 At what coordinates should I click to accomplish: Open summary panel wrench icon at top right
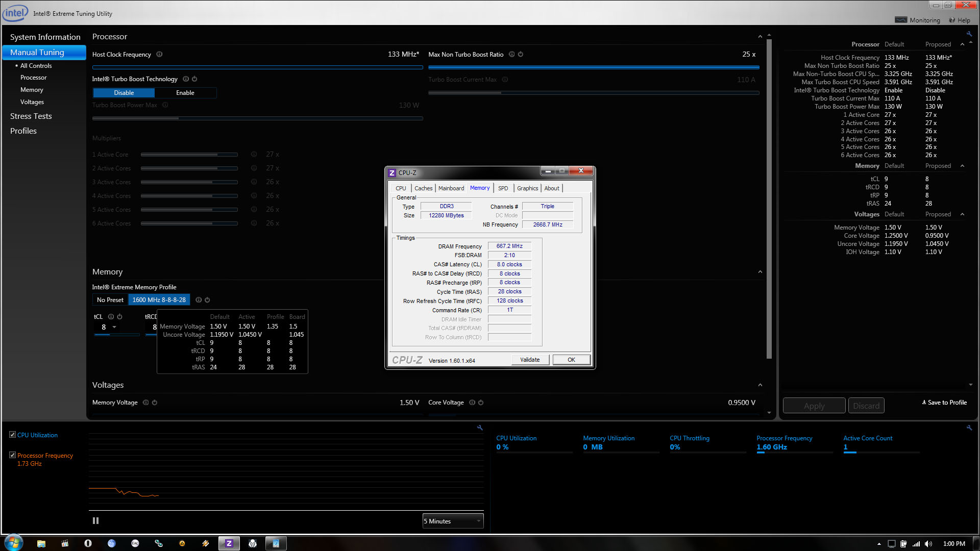click(969, 34)
